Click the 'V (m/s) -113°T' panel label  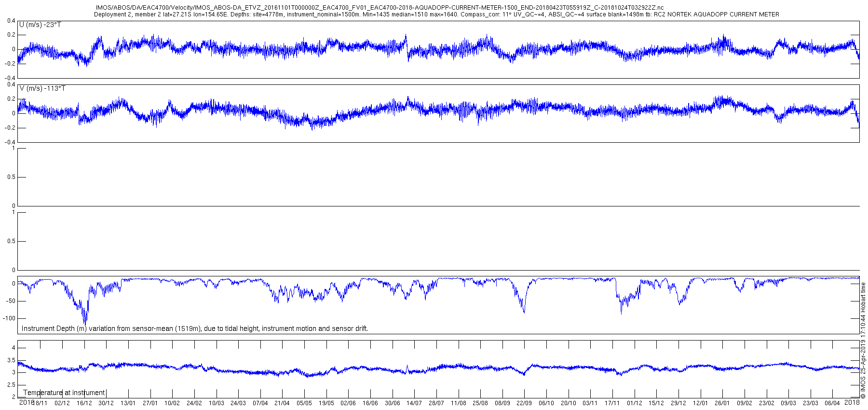click(x=42, y=88)
